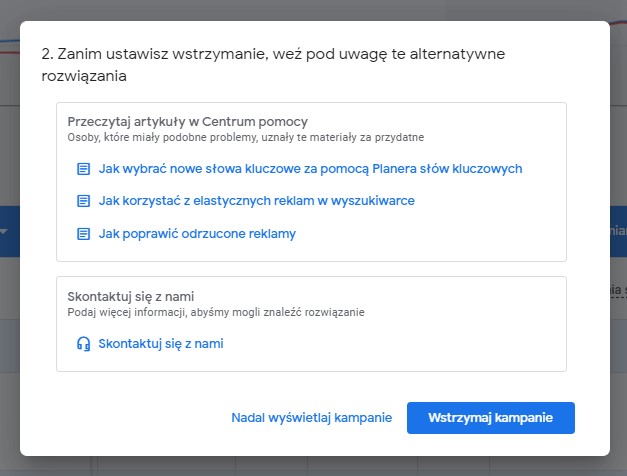The height and width of the screenshot is (476, 627).
Task: Open 'Jak poprawić odrzucone reklamy' link
Action: click(x=197, y=234)
